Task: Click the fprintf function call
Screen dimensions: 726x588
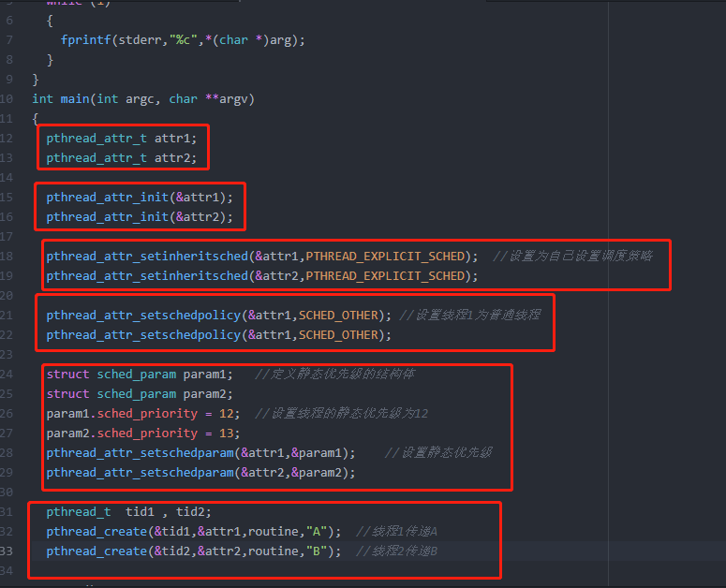Action: click(183, 40)
